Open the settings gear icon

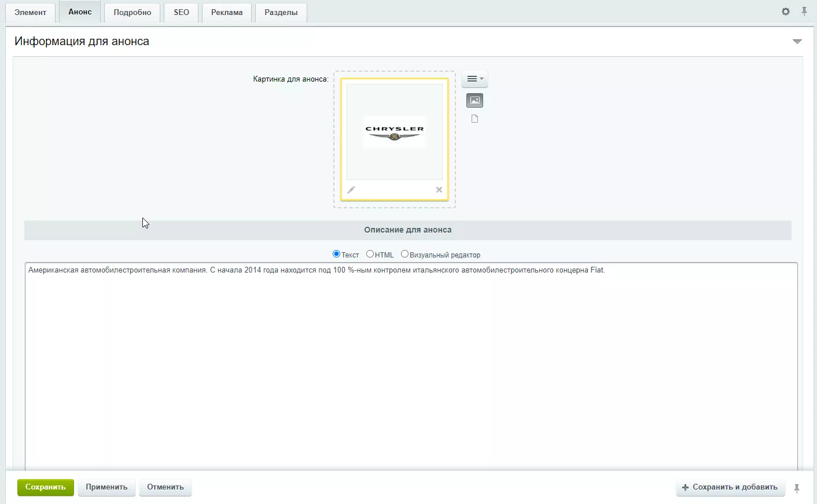786,12
